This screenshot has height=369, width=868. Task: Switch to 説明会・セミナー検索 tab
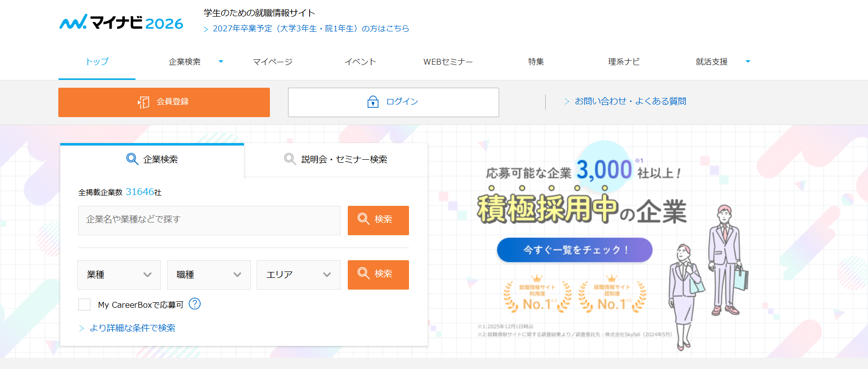coord(336,160)
